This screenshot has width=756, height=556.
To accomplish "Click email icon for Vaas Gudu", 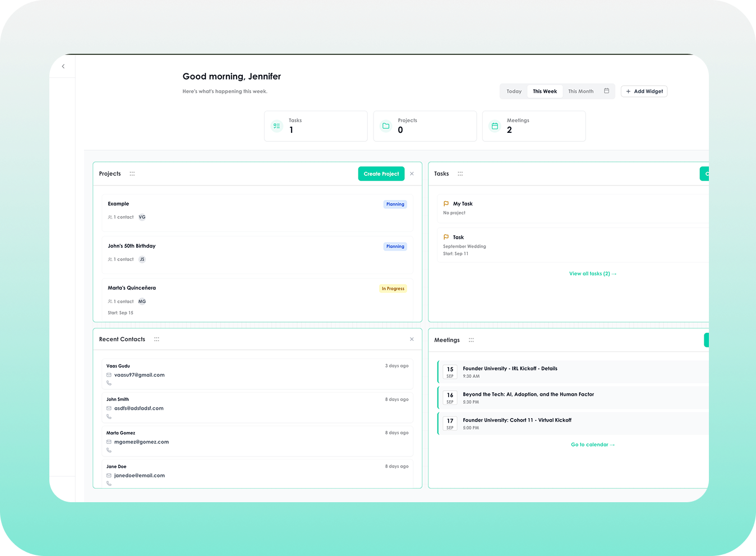I will [x=109, y=375].
